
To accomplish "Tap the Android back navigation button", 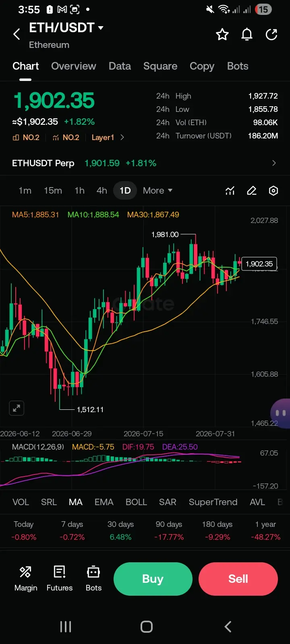I will tap(228, 627).
